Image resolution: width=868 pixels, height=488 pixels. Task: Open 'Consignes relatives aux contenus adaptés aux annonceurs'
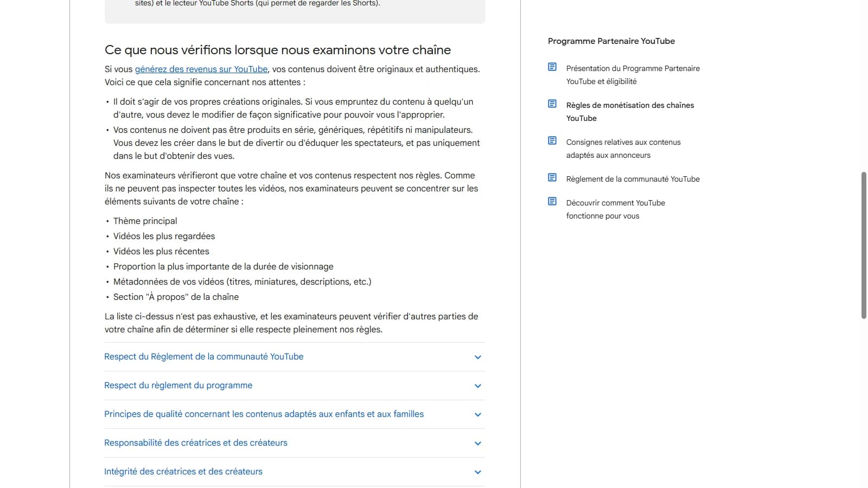623,149
